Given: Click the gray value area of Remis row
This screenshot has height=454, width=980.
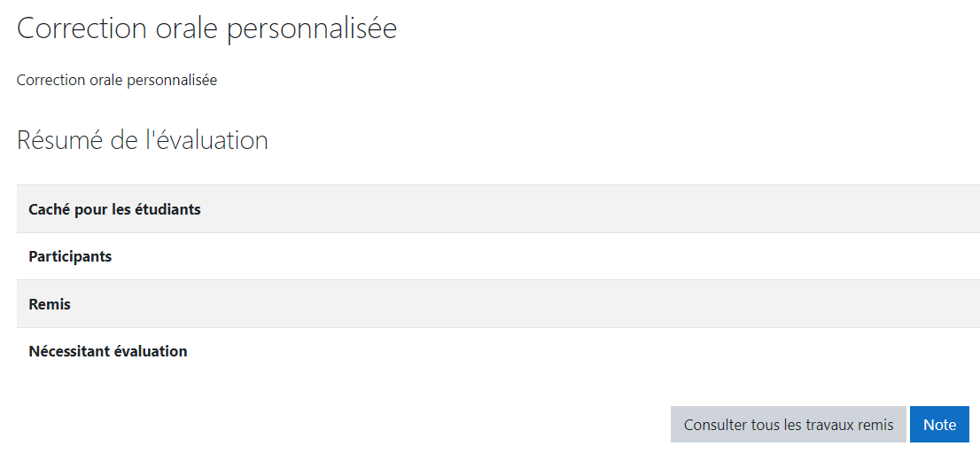Looking at the screenshot, I should click(585, 304).
